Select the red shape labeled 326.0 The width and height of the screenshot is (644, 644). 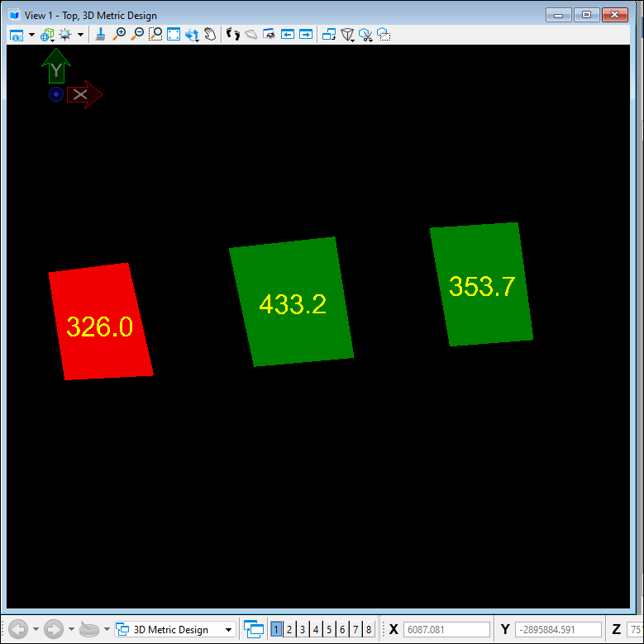click(x=101, y=322)
